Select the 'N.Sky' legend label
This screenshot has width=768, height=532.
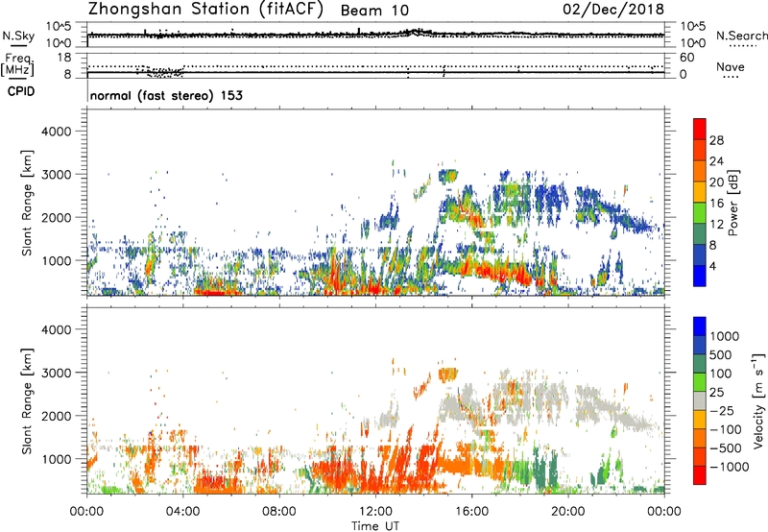pos(18,36)
